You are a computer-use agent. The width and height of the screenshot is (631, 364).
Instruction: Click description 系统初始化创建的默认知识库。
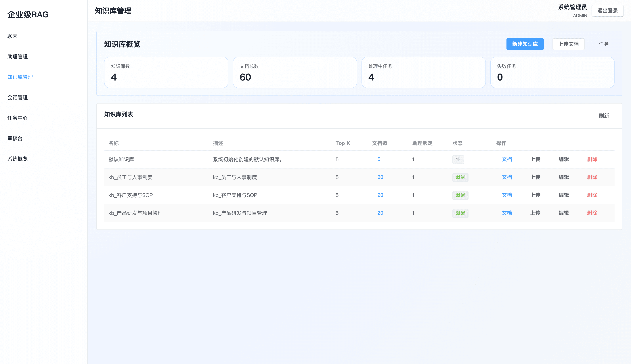(248, 159)
